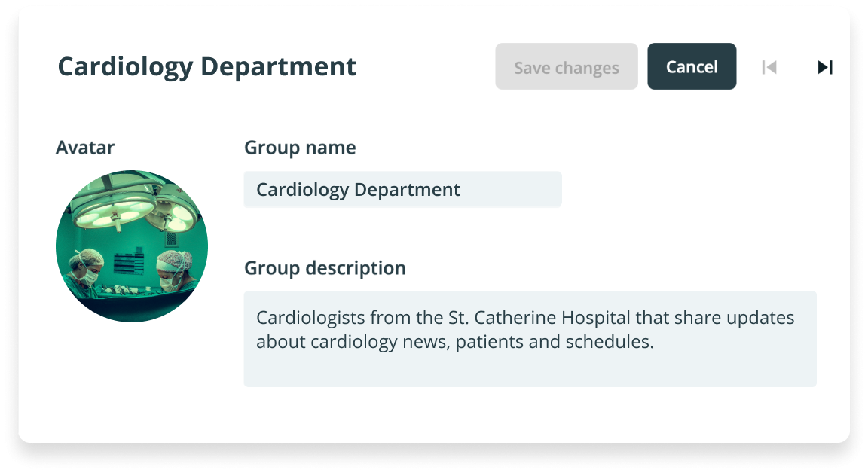Click the word "Cardiology" in Group name field
This screenshot has width=868, height=473.
coord(302,189)
